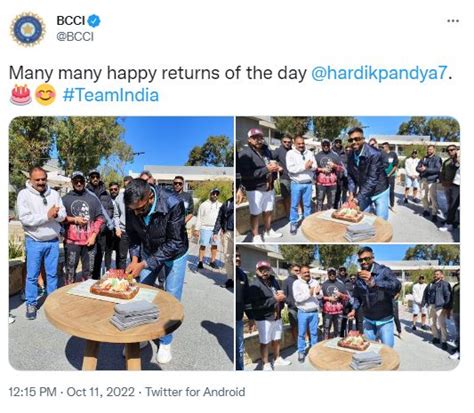Click the #TeamIndia hashtag

click(111, 95)
